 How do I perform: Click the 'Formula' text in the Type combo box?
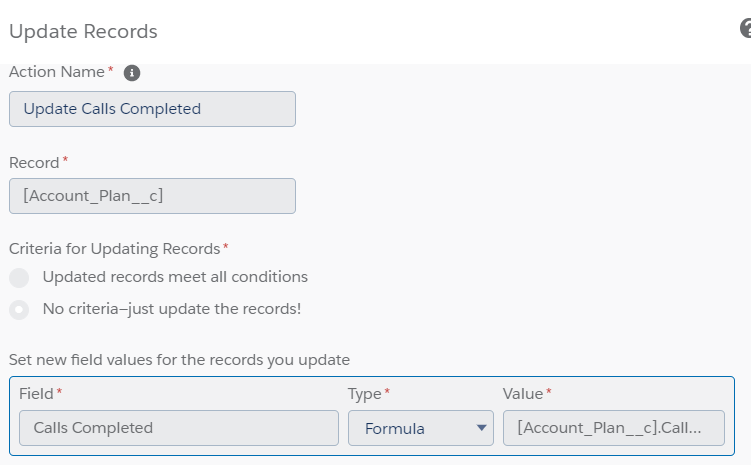coord(395,428)
